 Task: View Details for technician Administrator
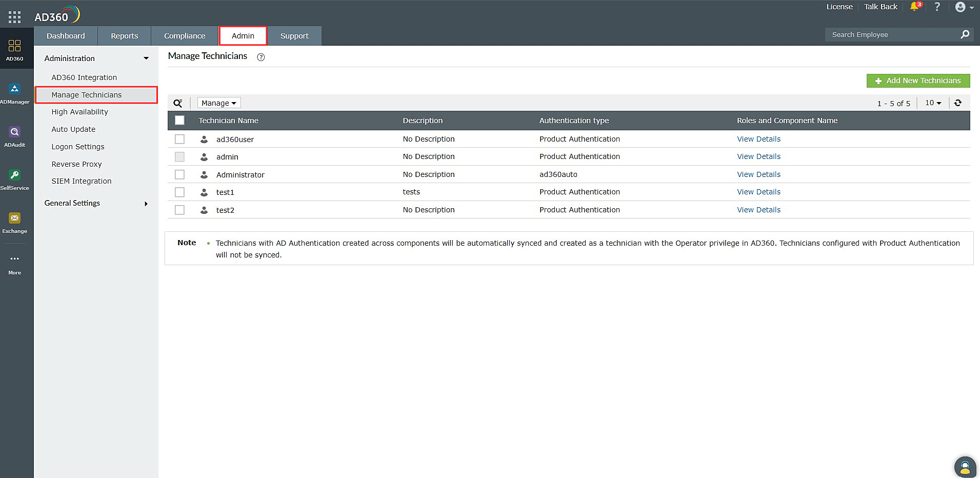click(758, 174)
